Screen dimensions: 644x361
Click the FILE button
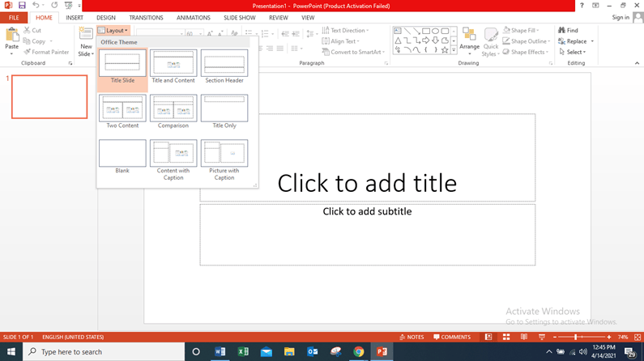pyautogui.click(x=14, y=17)
